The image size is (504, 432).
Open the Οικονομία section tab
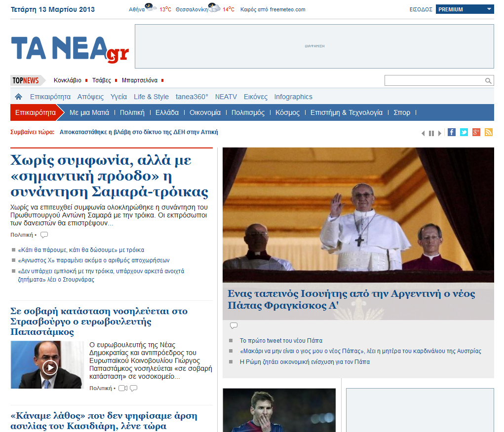205,112
